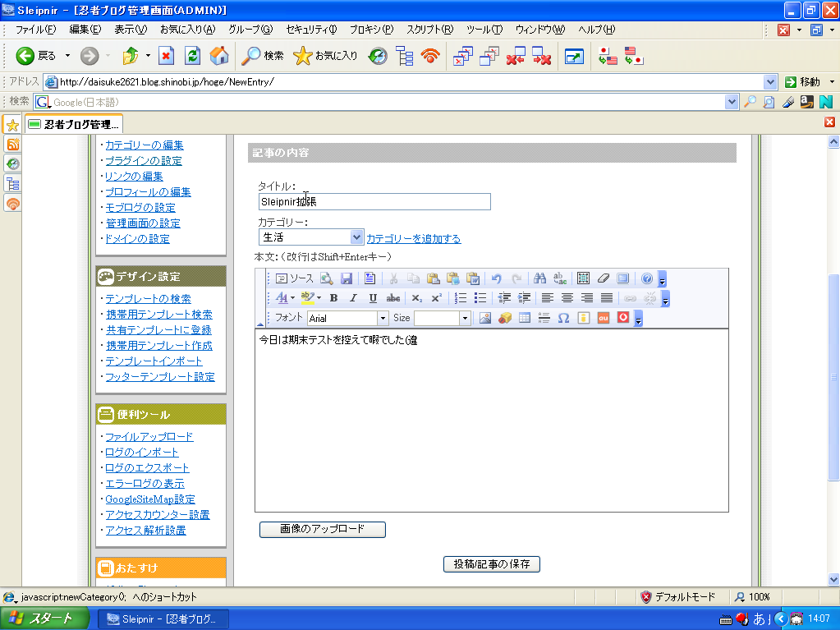Click 画像のアップロード button
840x630 pixels.
pyautogui.click(x=322, y=529)
